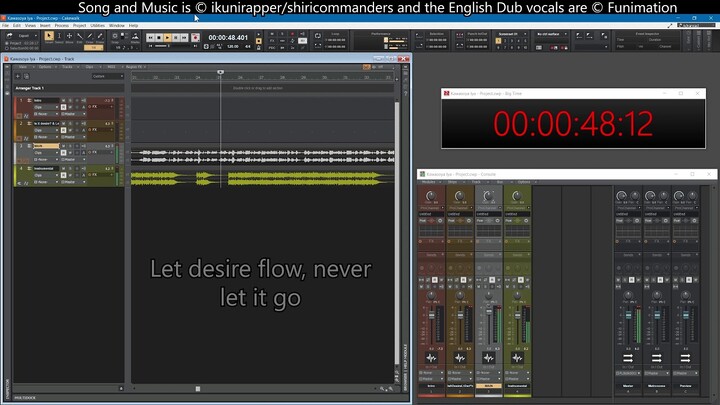Viewport: 720px width, 405px height.
Task: Click the Stop button in transport
Action: (158, 37)
